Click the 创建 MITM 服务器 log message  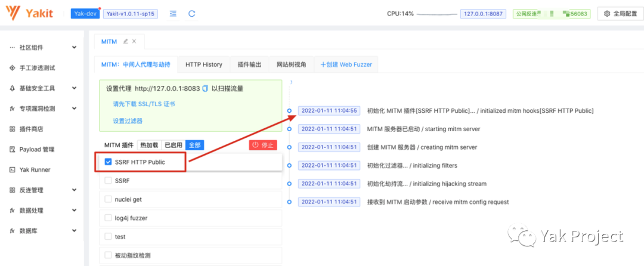click(422, 147)
